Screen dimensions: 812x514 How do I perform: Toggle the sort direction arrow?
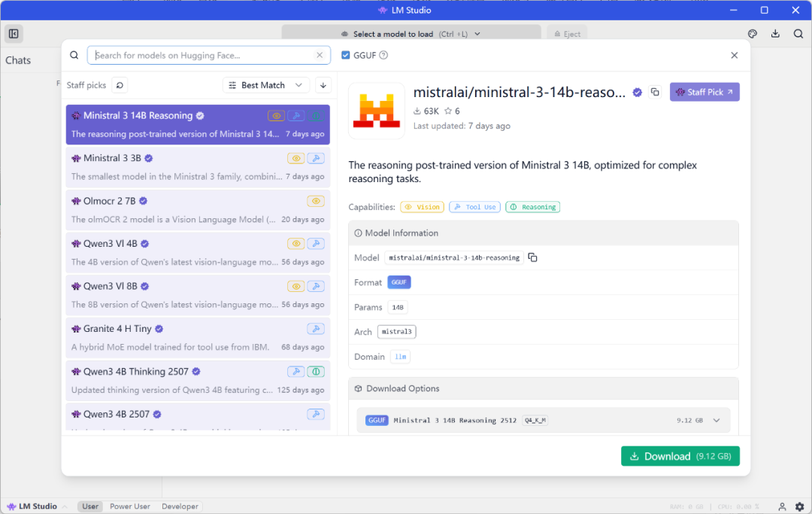[323, 85]
